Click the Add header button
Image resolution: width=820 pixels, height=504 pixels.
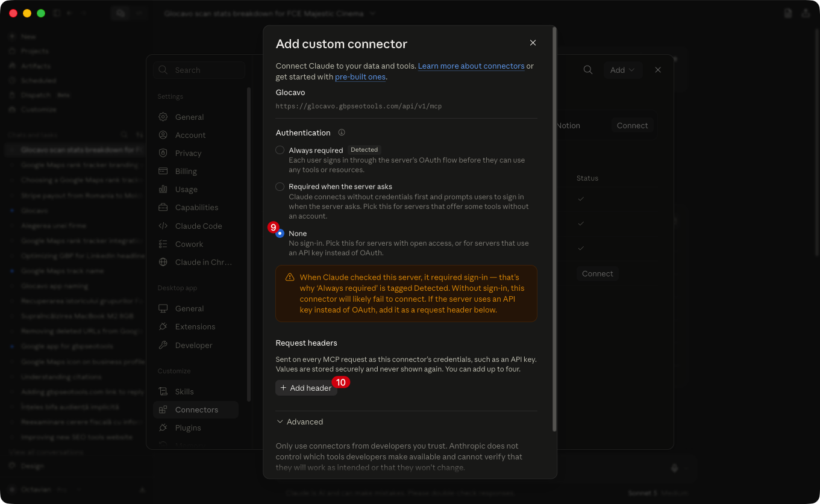click(306, 388)
